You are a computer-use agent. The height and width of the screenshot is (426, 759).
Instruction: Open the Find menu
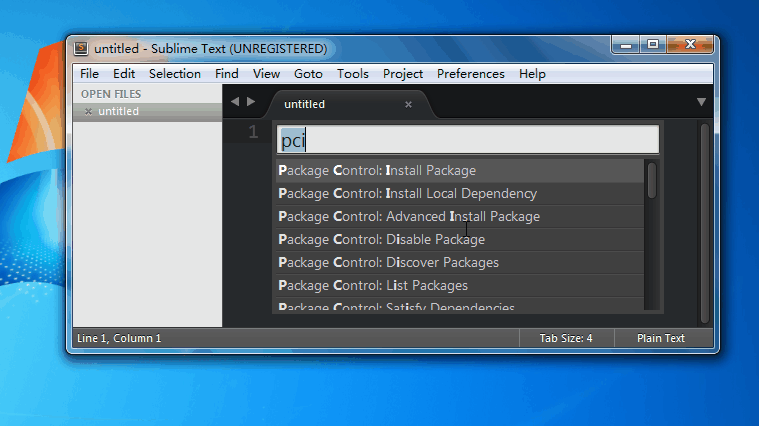point(227,74)
